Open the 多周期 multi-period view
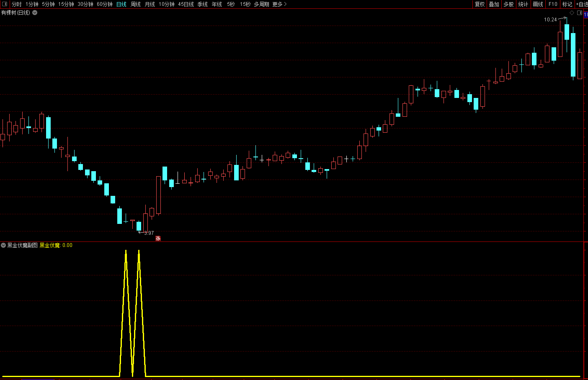588x380 pixels. 261,4
